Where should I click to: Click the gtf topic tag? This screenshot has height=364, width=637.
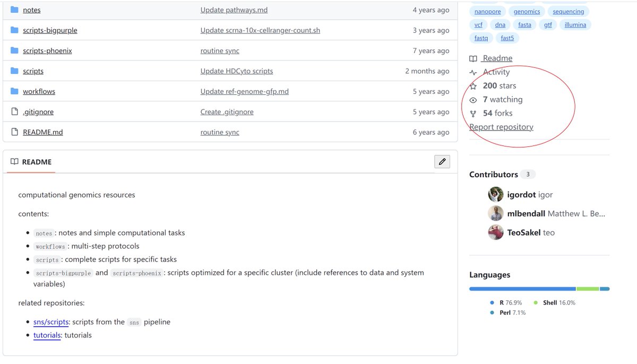click(548, 25)
